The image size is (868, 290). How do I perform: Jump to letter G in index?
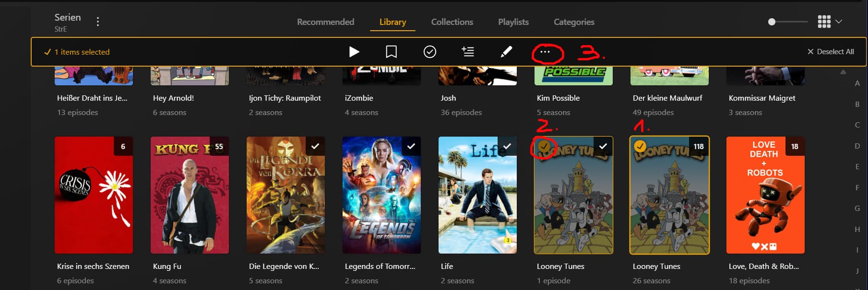click(x=857, y=209)
